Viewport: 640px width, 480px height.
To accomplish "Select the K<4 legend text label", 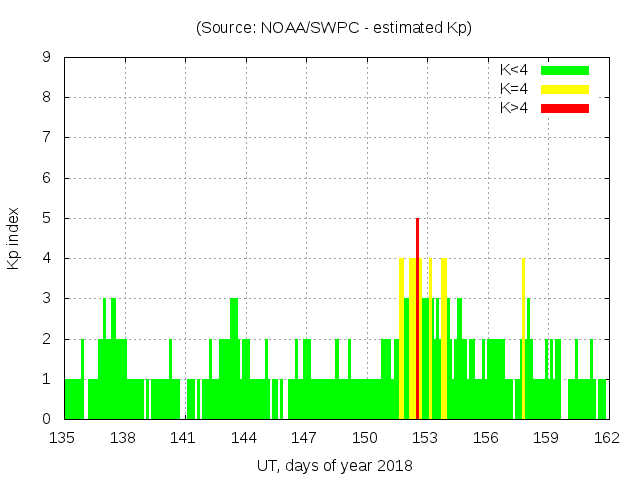I will point(514,70).
